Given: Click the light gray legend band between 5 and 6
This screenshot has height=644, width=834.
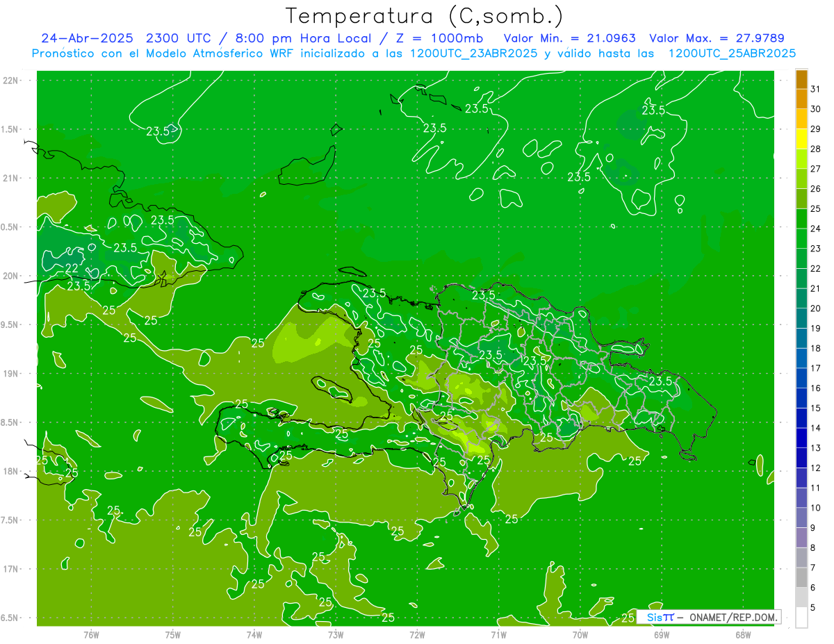Looking at the screenshot, I should point(801,597).
